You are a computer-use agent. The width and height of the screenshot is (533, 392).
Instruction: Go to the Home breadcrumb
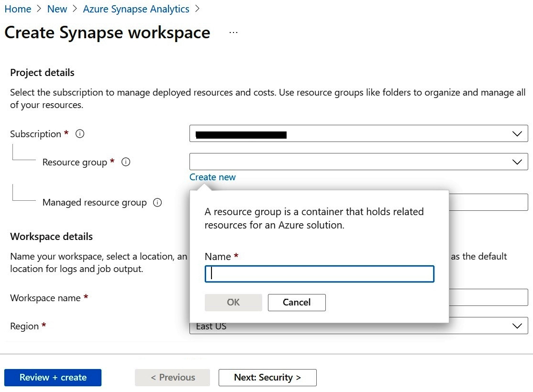click(18, 9)
